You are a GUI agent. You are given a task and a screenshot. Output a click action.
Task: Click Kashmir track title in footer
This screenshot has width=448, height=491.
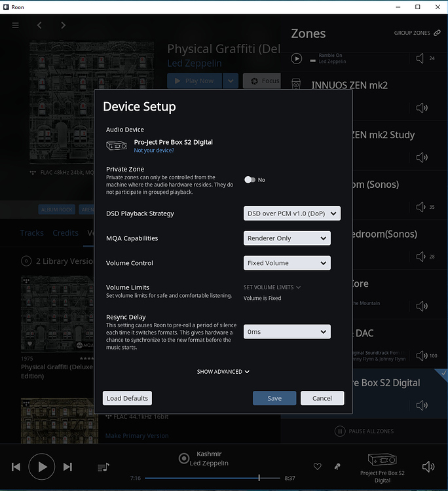pyautogui.click(x=209, y=454)
